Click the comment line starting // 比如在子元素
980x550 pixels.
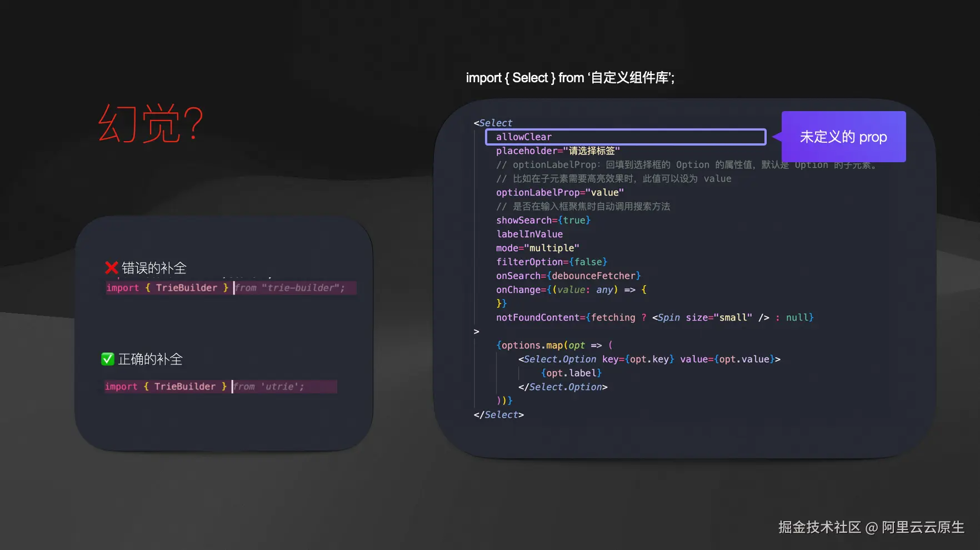pos(614,178)
